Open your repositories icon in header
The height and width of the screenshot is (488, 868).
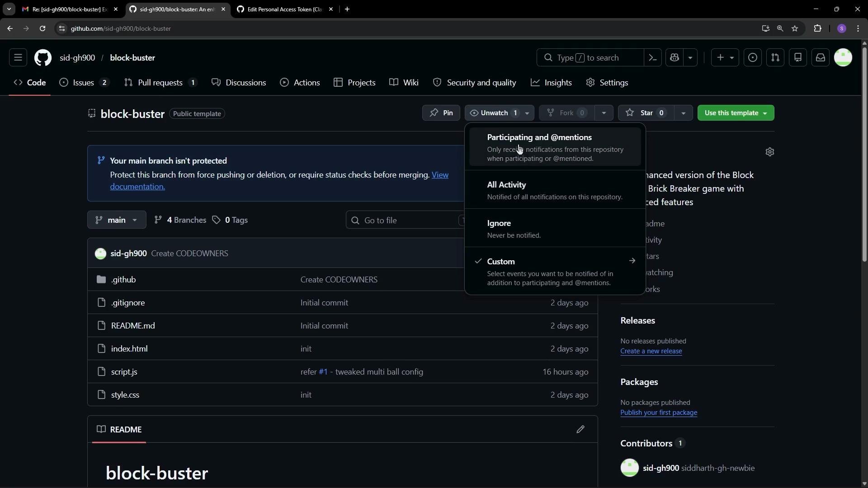798,58
